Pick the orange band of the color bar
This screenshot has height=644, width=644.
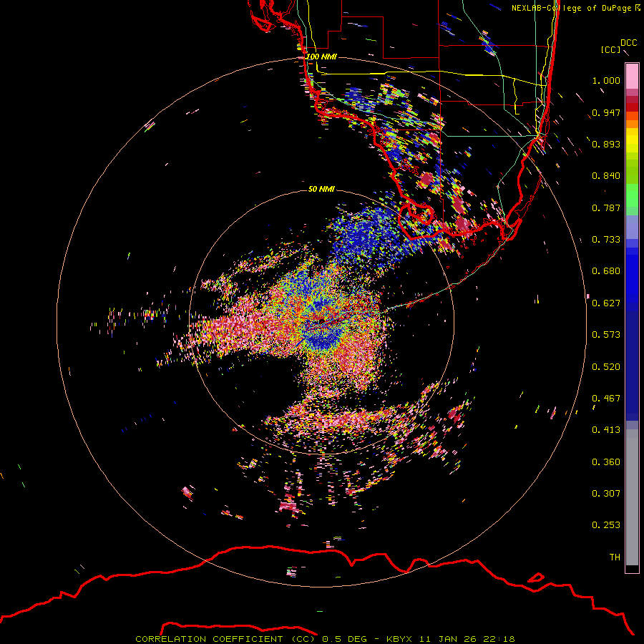632,124
